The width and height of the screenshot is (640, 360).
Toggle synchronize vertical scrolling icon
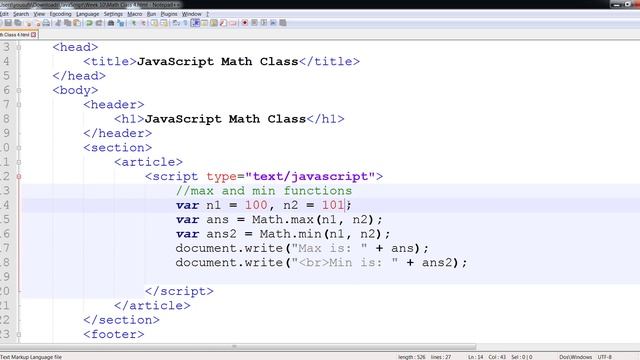pos(154,23)
